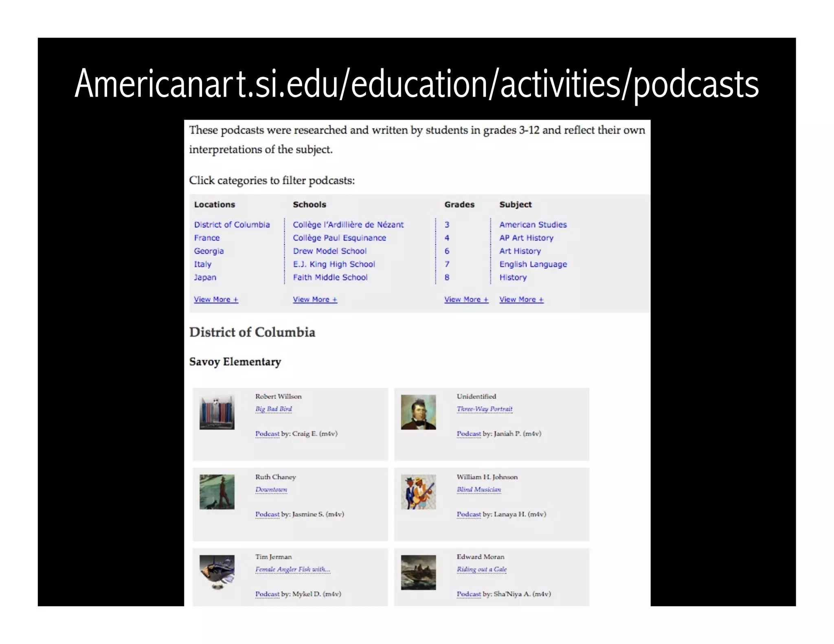Play Podcast by Janiah P.
The height and width of the screenshot is (644, 834).
coord(469,434)
